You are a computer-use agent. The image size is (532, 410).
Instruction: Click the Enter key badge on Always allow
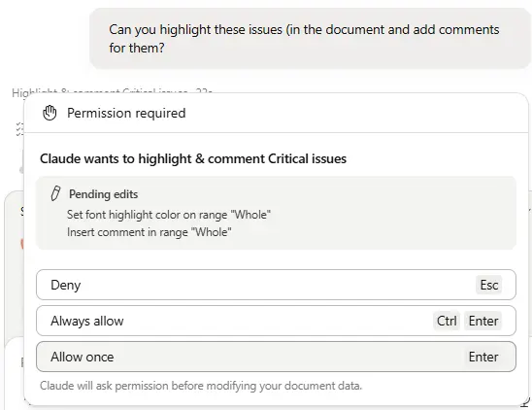[x=483, y=321]
